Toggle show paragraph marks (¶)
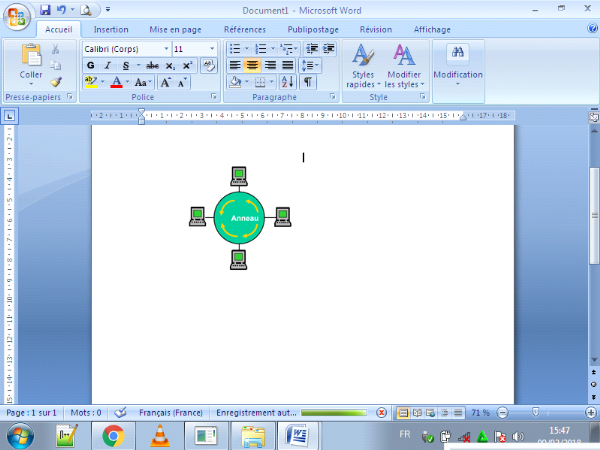Image resolution: width=600 pixels, height=450 pixels. point(308,82)
